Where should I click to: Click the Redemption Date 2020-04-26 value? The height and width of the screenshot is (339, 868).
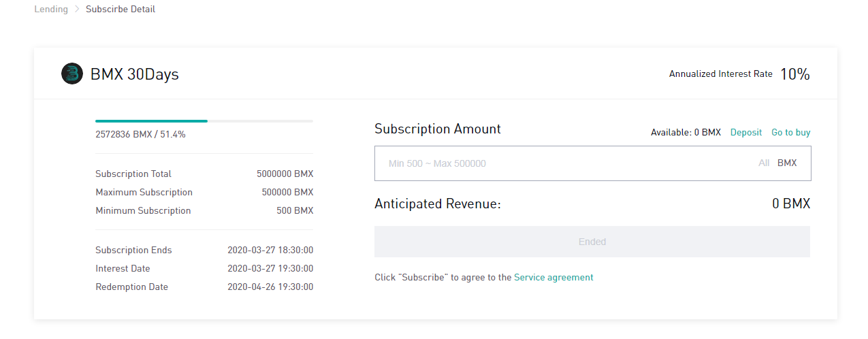(270, 287)
